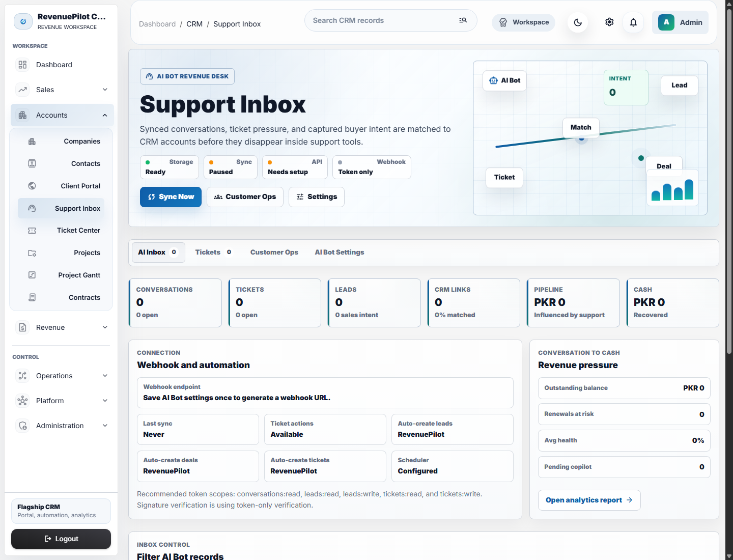
Task: Click the Last sync Never box
Action: coord(198,430)
